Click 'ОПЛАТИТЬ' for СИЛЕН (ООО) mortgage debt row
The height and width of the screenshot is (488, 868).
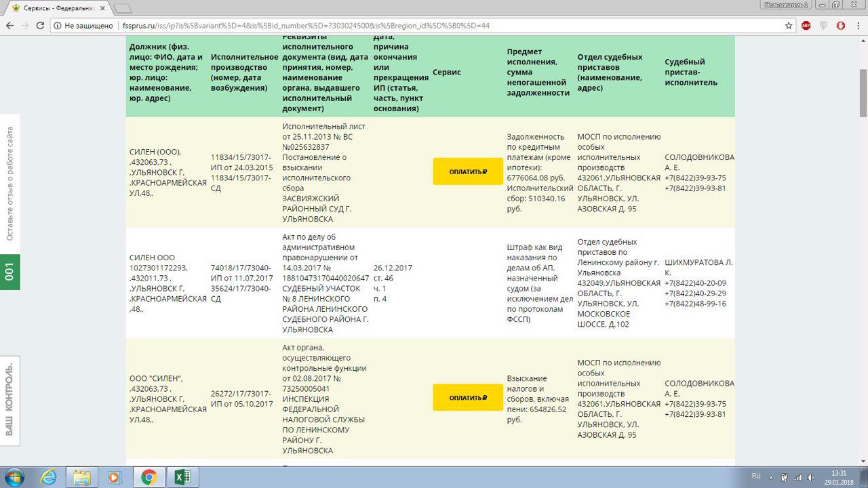click(468, 171)
